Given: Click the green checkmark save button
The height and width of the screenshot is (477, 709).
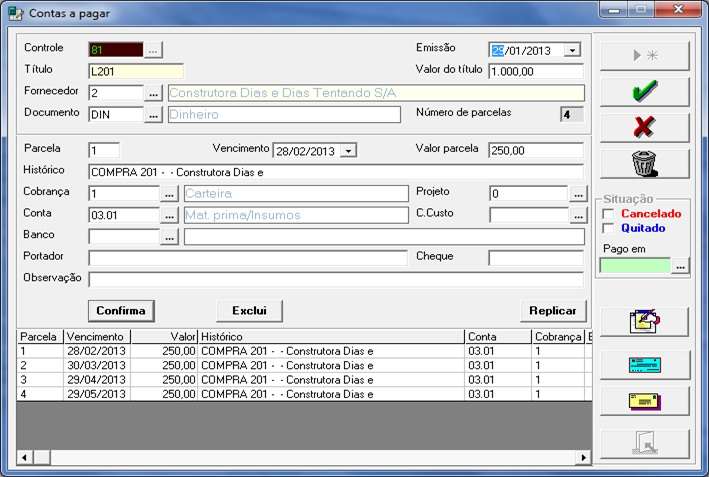Looking at the screenshot, I should coord(645,92).
